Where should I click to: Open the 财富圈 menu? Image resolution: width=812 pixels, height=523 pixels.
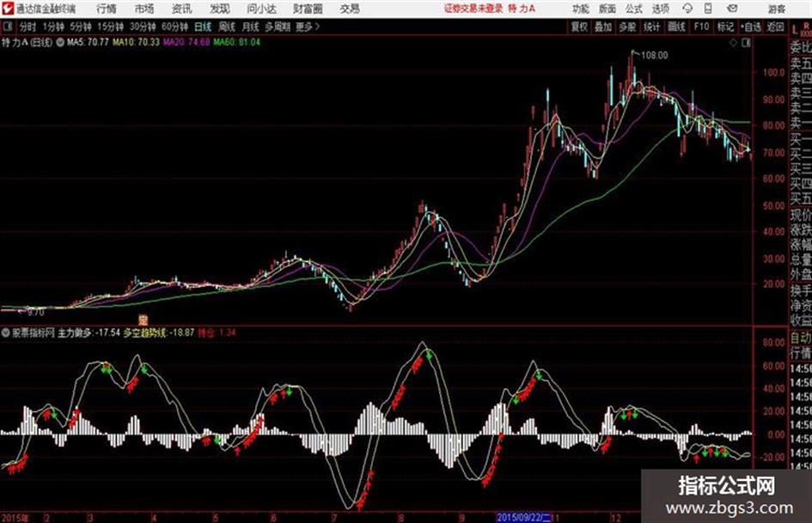(x=308, y=9)
